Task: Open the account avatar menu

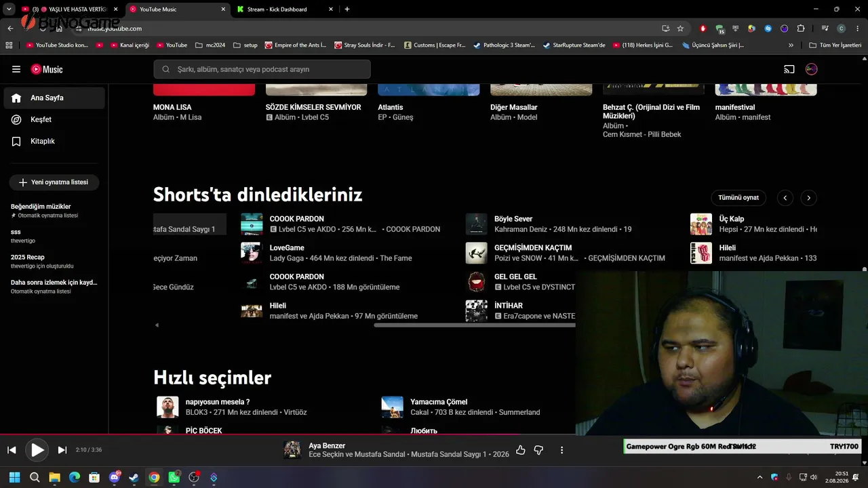Action: (x=811, y=69)
